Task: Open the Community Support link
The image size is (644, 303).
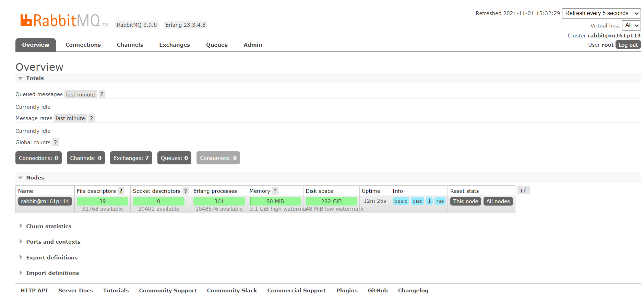Action: pos(168,291)
